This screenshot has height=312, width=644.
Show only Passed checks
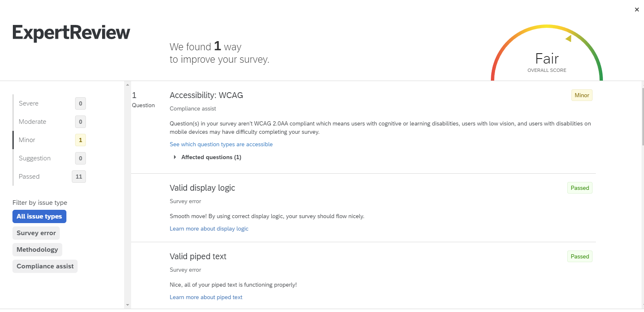click(29, 176)
